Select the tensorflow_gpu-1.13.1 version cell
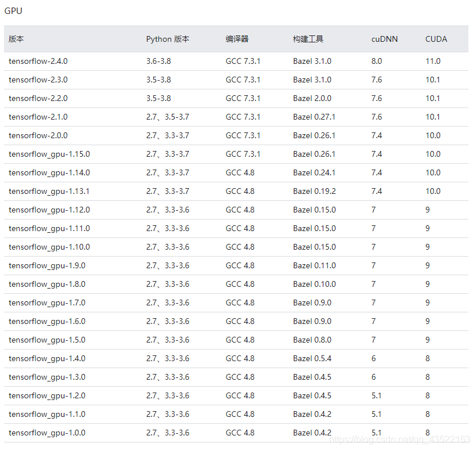The width and height of the screenshot is (476, 450). 49,191
